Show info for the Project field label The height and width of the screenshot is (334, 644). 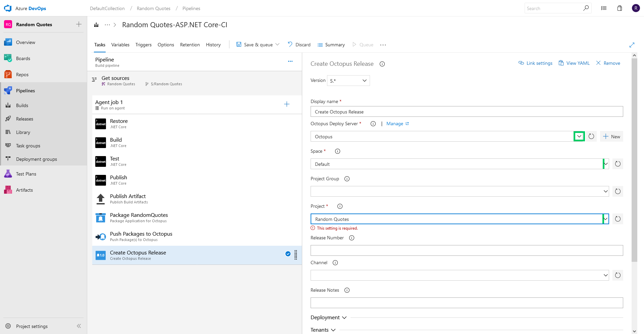(x=340, y=206)
